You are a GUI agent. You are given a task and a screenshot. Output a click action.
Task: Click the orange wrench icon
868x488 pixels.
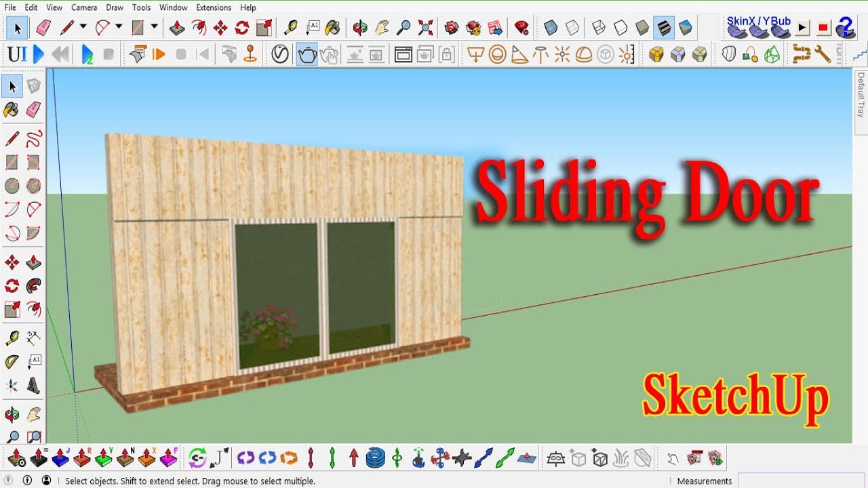[x=823, y=54]
